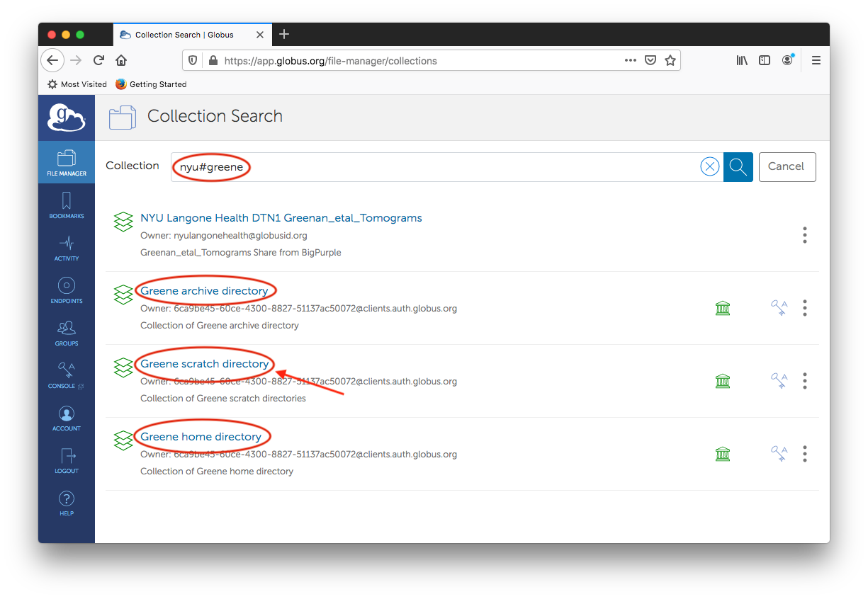
Task: Open Bookmarks in the left sidebar
Action: (67, 205)
